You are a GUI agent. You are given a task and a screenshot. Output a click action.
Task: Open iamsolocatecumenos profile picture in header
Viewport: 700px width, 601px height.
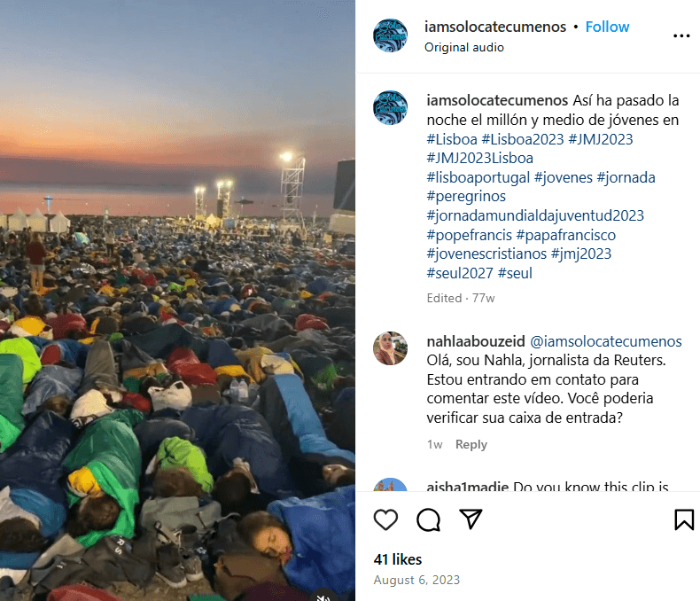[x=390, y=35]
